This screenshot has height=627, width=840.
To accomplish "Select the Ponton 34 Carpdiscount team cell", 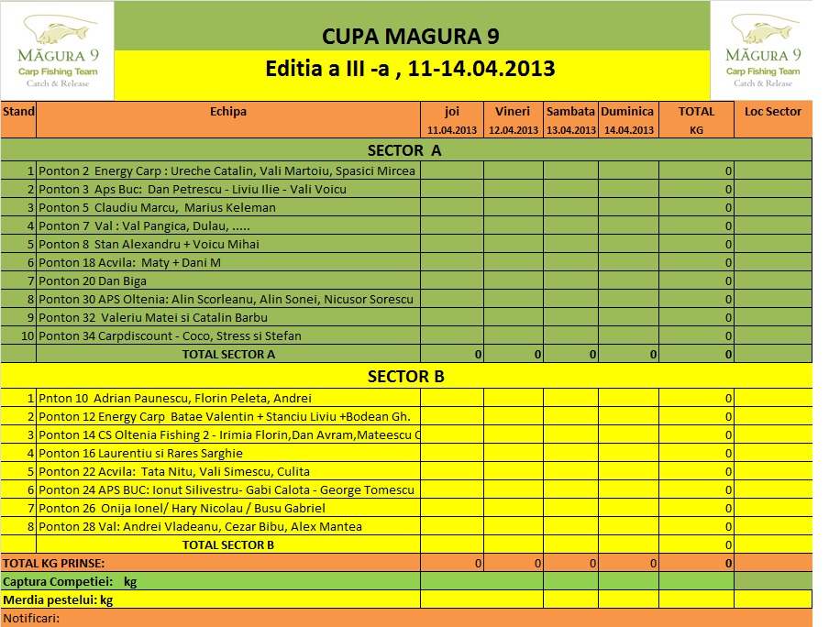I will pyautogui.click(x=227, y=336).
